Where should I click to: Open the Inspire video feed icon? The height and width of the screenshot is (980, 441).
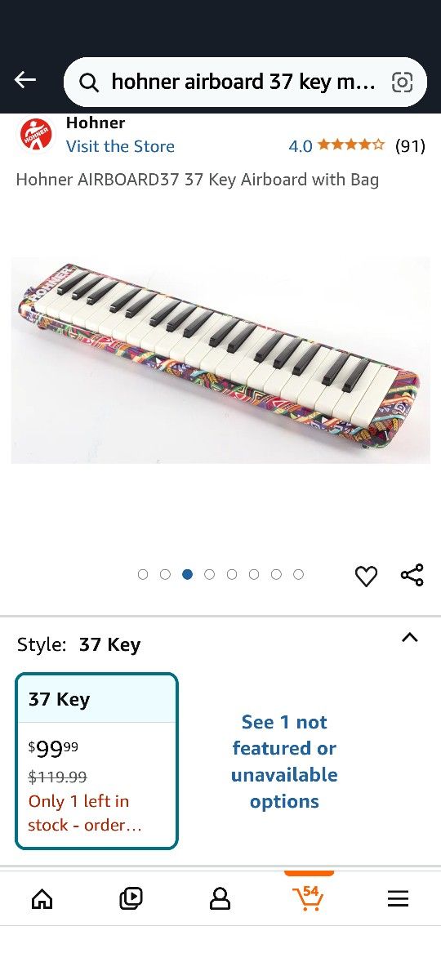coord(131,899)
